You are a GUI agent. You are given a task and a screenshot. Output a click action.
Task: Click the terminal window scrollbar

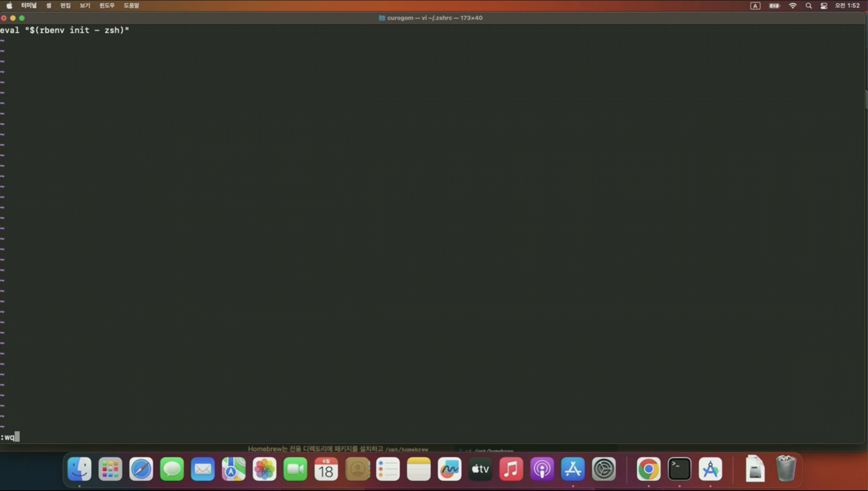click(x=866, y=98)
